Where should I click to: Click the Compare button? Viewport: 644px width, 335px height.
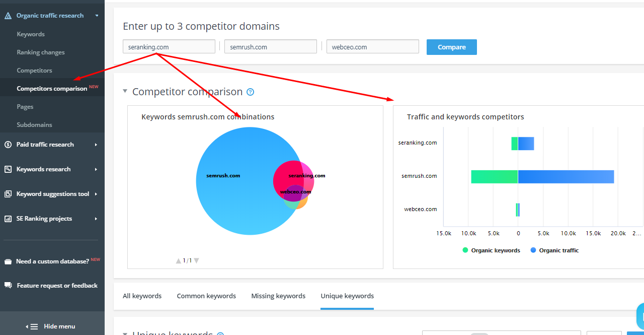[x=452, y=47]
